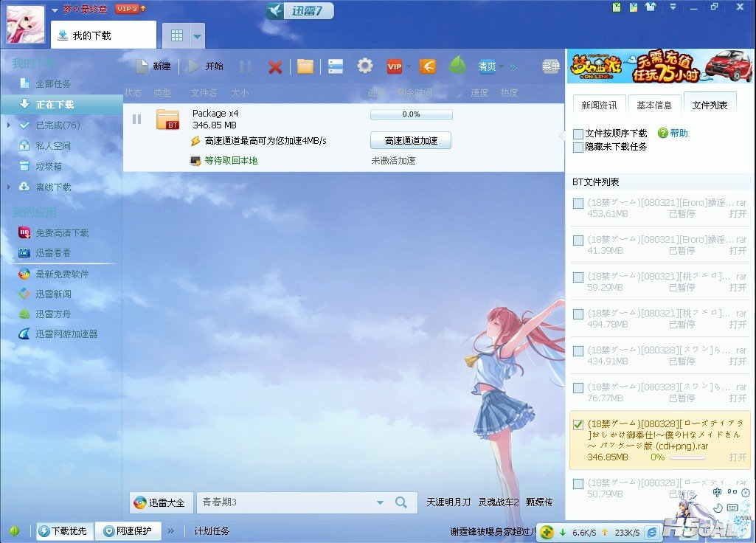This screenshot has height=543, width=756.
Task: Click the 菜单 menu button
Action: pyautogui.click(x=551, y=66)
